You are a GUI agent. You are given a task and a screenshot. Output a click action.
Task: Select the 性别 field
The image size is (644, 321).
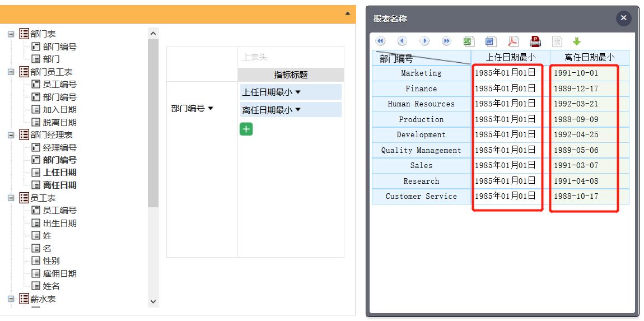tap(52, 261)
